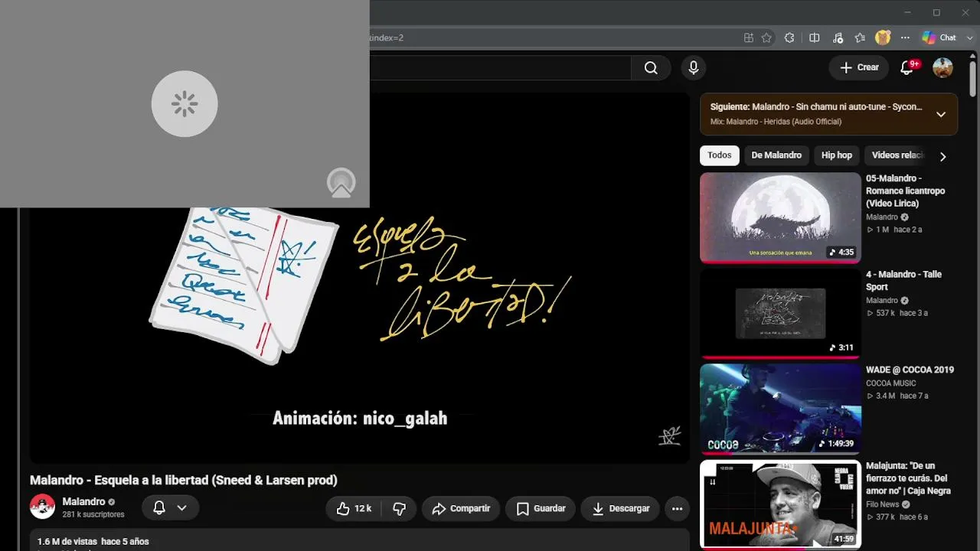
Task: Maximize the browser window
Action: click(x=936, y=12)
